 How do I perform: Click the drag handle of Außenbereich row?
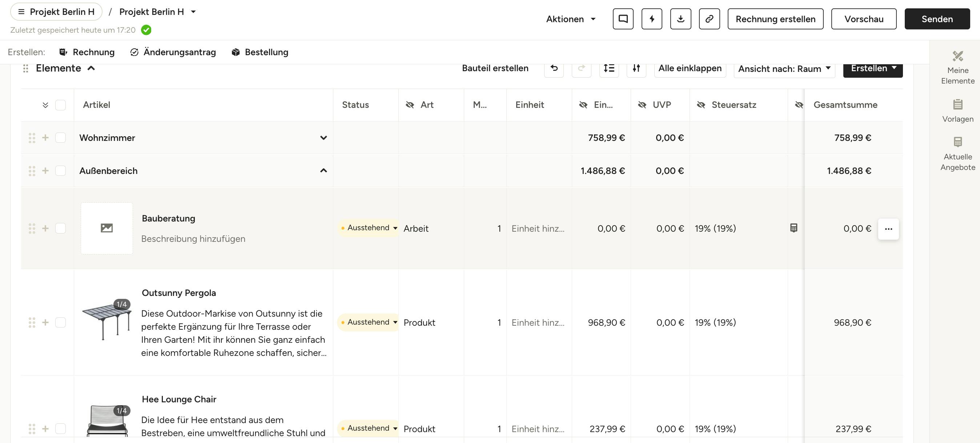click(x=32, y=171)
